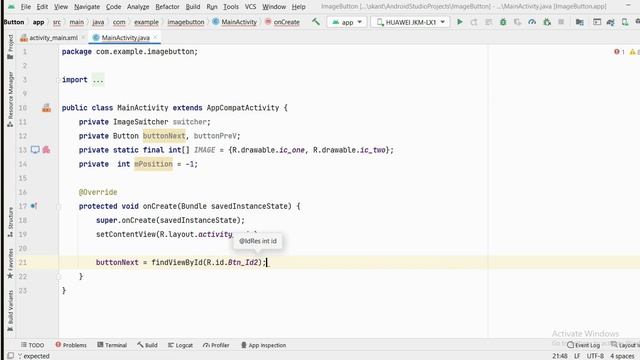640x360 pixels.
Task: Open the Terminal tool window
Action: coord(112,345)
